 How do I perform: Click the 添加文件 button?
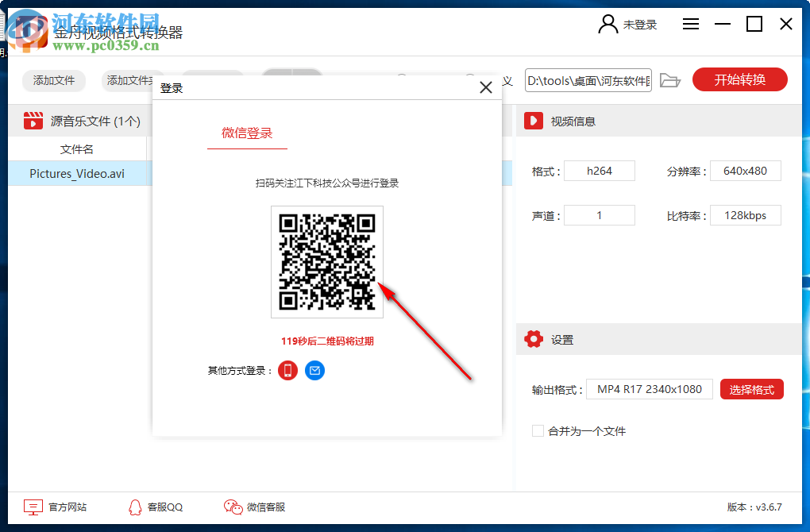(53, 80)
